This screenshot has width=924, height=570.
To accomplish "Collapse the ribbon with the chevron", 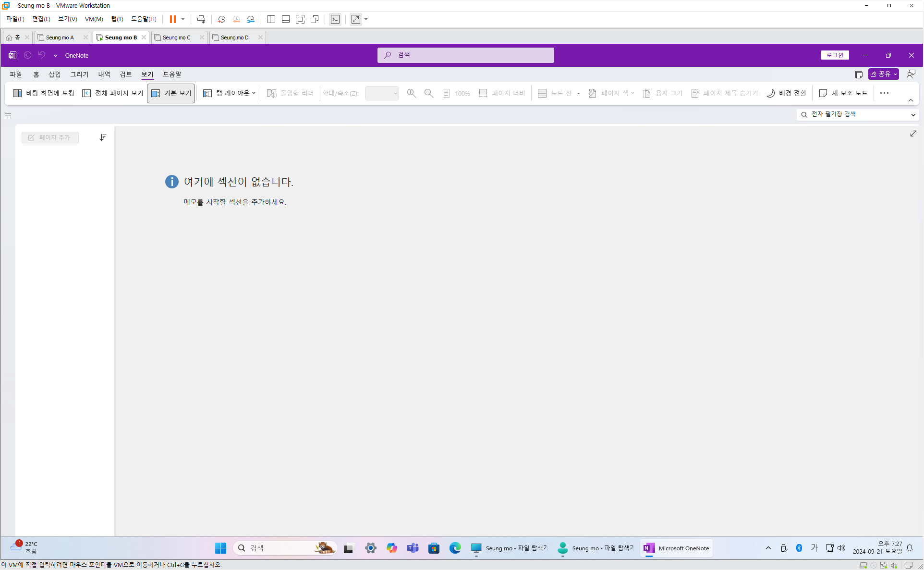I will coord(911,100).
